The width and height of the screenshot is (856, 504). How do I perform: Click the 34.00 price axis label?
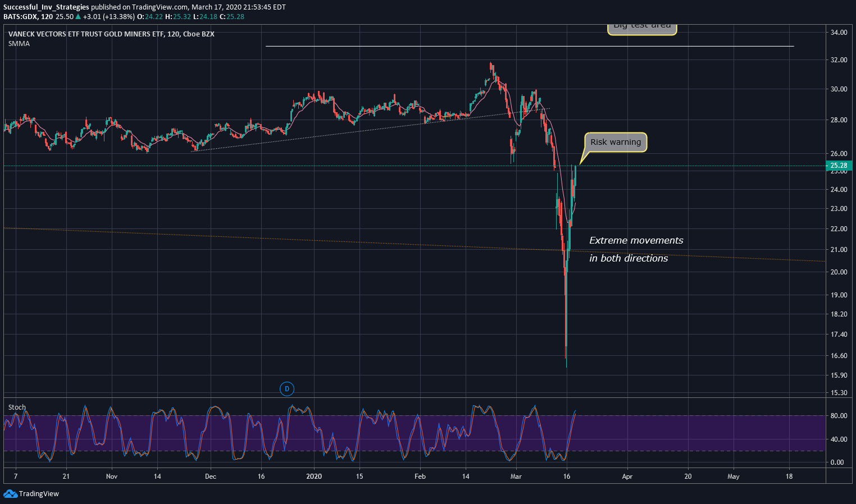[839, 33]
